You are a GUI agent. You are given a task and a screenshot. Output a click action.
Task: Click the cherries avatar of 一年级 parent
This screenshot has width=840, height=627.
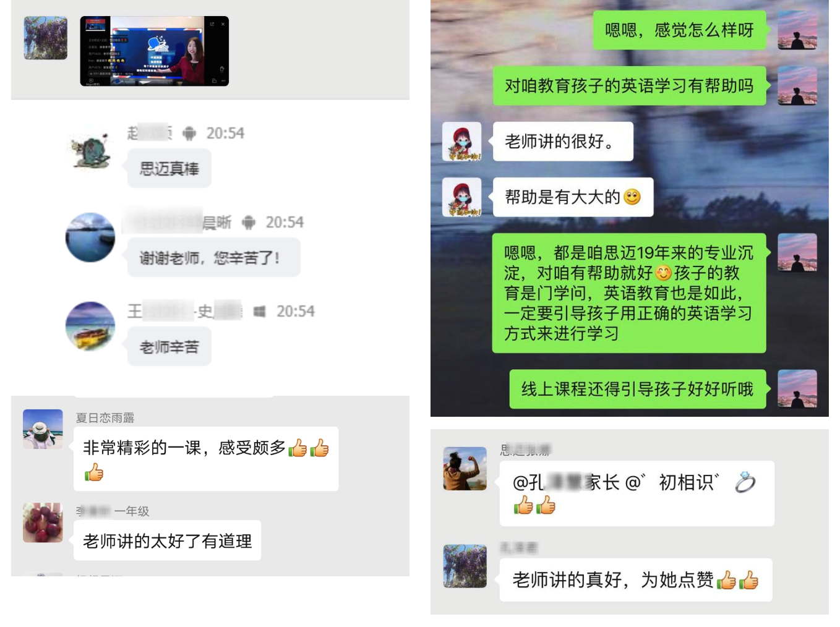pos(43,522)
